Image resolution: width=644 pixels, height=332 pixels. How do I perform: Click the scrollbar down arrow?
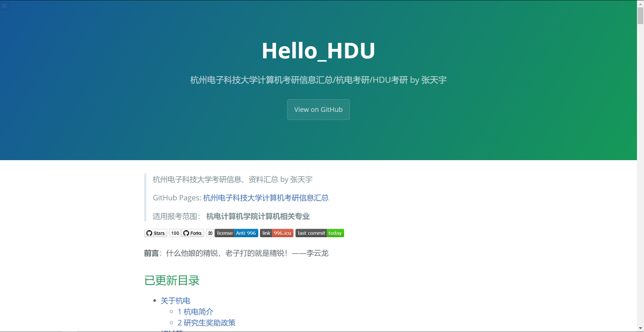pyautogui.click(x=640, y=328)
